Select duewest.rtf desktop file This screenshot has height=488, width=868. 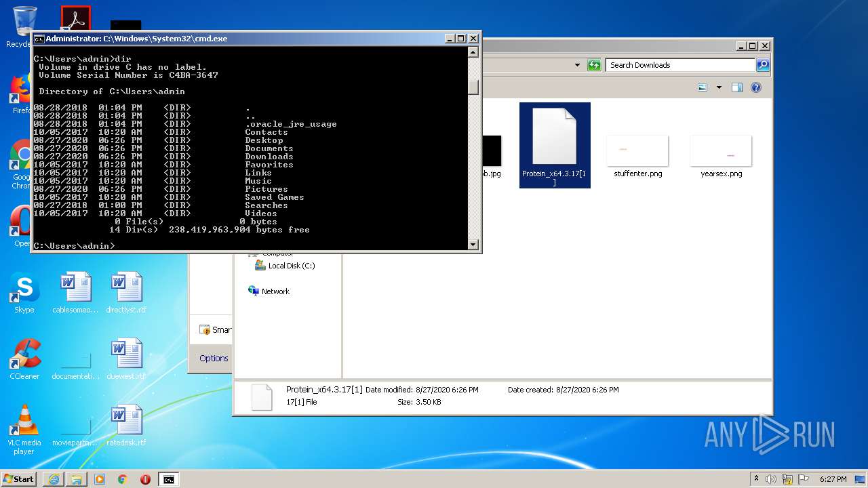coord(127,359)
